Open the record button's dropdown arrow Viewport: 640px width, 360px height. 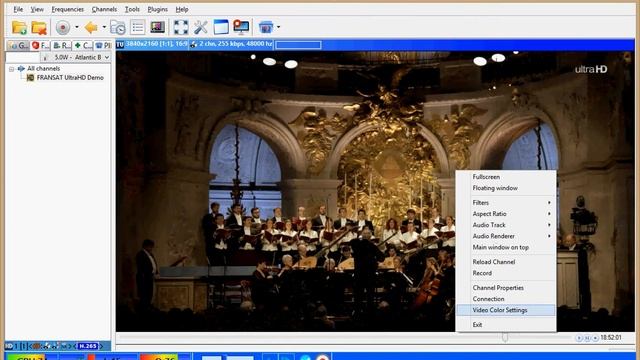76,27
